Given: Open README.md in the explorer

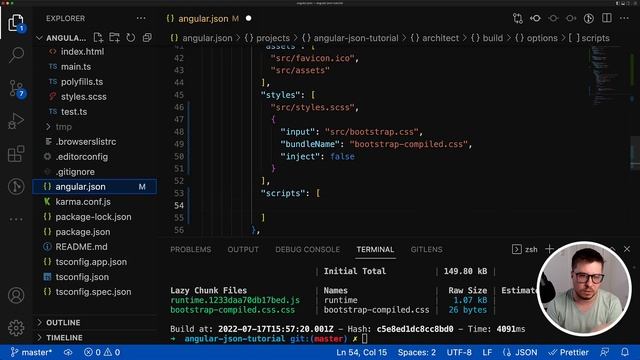Looking at the screenshot, I should pyautogui.click(x=81, y=247).
